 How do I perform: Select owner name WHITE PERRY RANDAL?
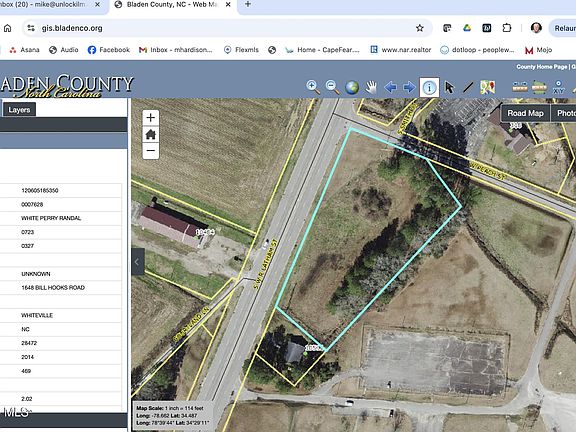(x=51, y=218)
